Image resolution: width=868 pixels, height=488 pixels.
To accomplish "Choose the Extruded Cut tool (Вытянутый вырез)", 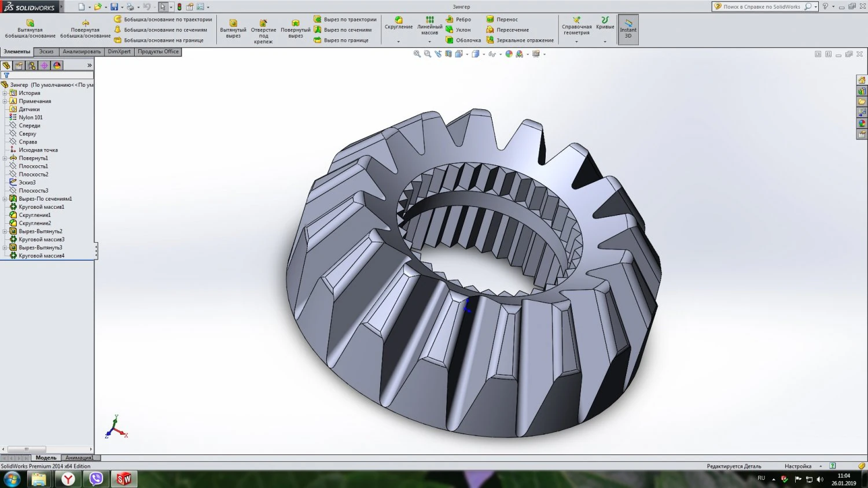I will (x=233, y=29).
